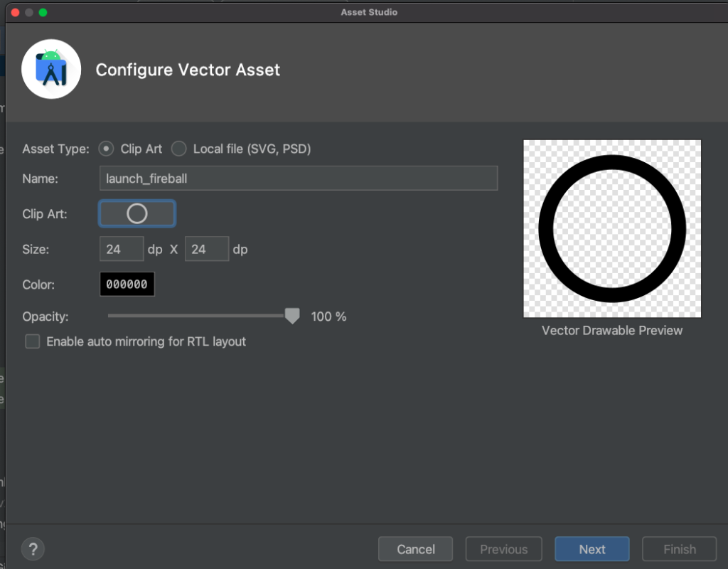Open the Clip Art icon picker
728x569 pixels.
pyautogui.click(x=136, y=213)
